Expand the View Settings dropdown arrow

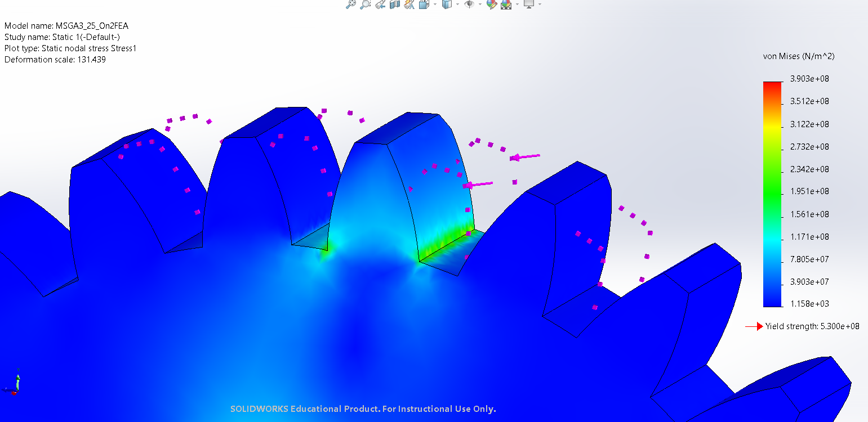coord(540,4)
